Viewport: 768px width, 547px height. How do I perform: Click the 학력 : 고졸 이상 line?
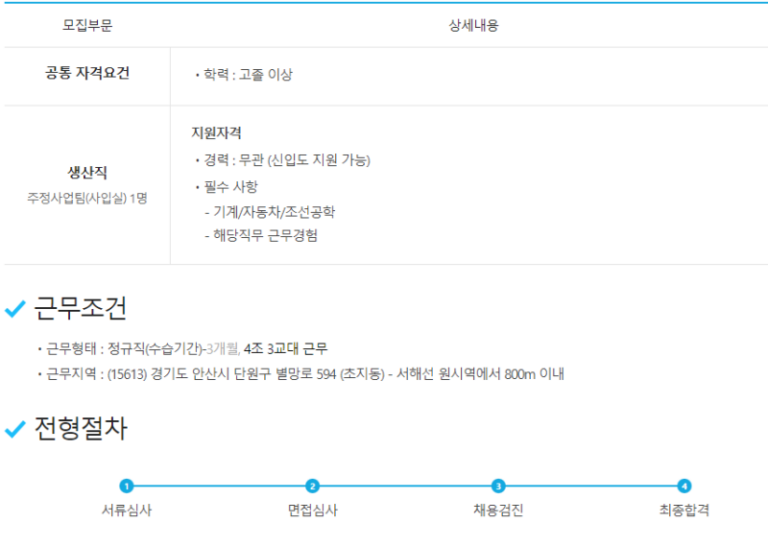coord(244,75)
